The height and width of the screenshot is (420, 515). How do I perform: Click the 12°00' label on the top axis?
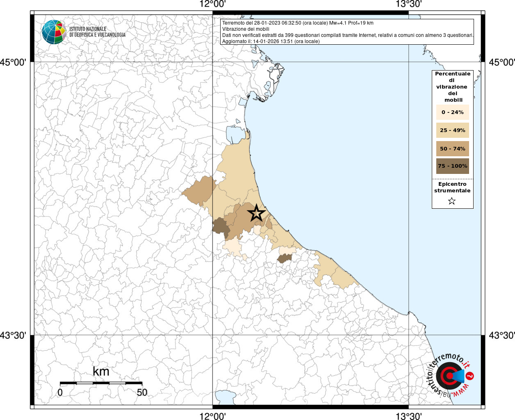coord(212,5)
